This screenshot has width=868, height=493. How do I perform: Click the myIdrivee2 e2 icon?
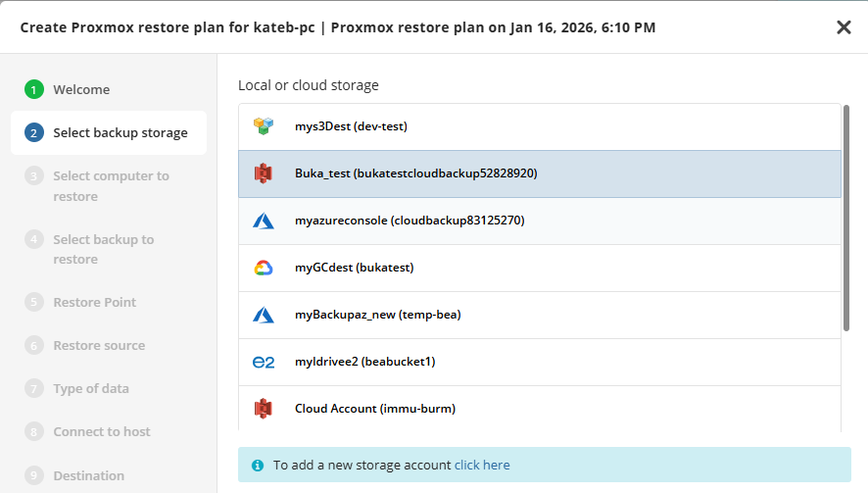263,362
